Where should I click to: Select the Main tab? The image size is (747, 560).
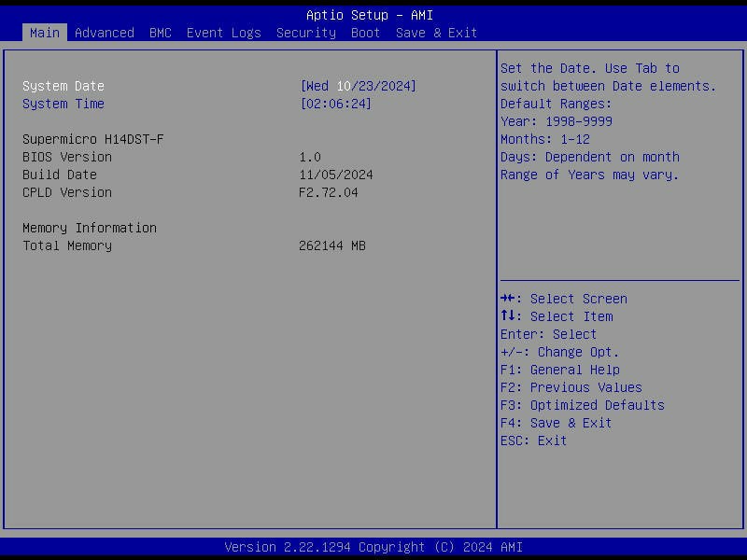[44, 33]
